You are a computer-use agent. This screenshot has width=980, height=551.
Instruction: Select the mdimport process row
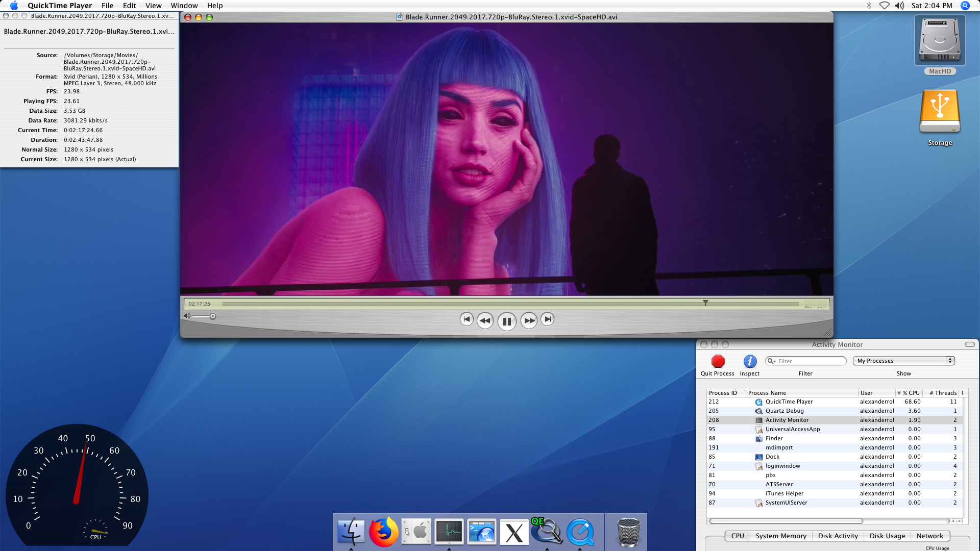click(x=835, y=448)
